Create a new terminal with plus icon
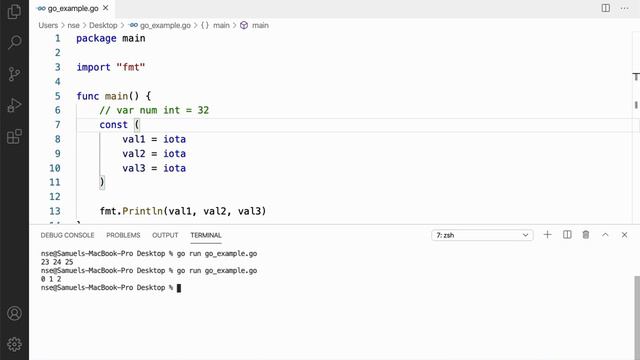The image size is (640, 360). click(547, 235)
